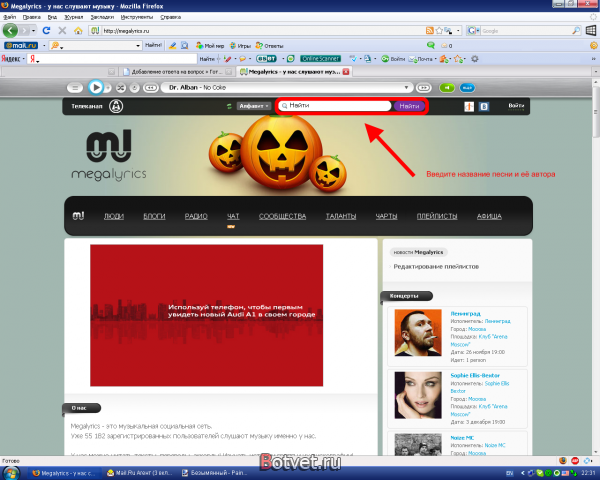
Task: Expand the mail.ru search field dropdown
Action: point(138,46)
